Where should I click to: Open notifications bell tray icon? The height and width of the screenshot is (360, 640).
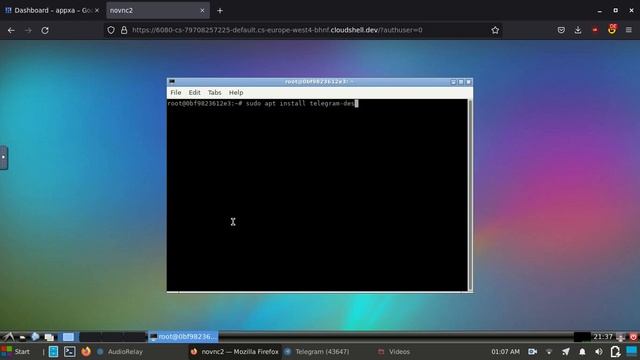[582, 351]
